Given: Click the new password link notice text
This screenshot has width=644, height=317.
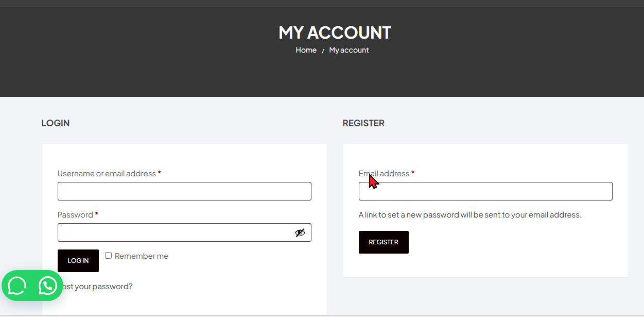Looking at the screenshot, I should [x=470, y=215].
